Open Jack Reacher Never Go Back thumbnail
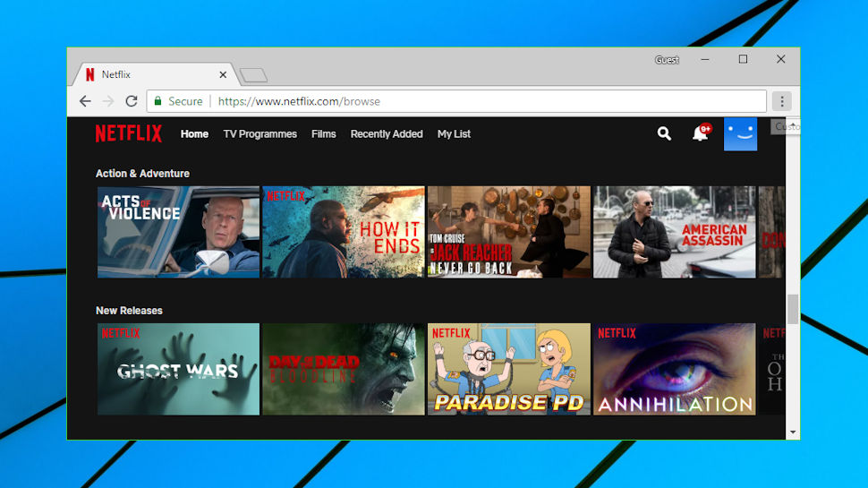This screenshot has width=868, height=488. coord(509,232)
